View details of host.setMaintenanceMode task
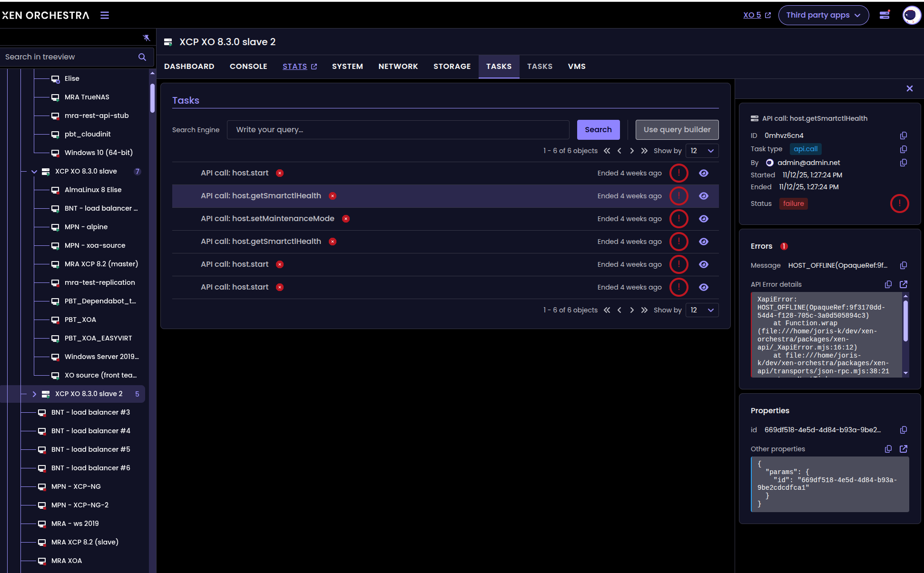 point(703,219)
